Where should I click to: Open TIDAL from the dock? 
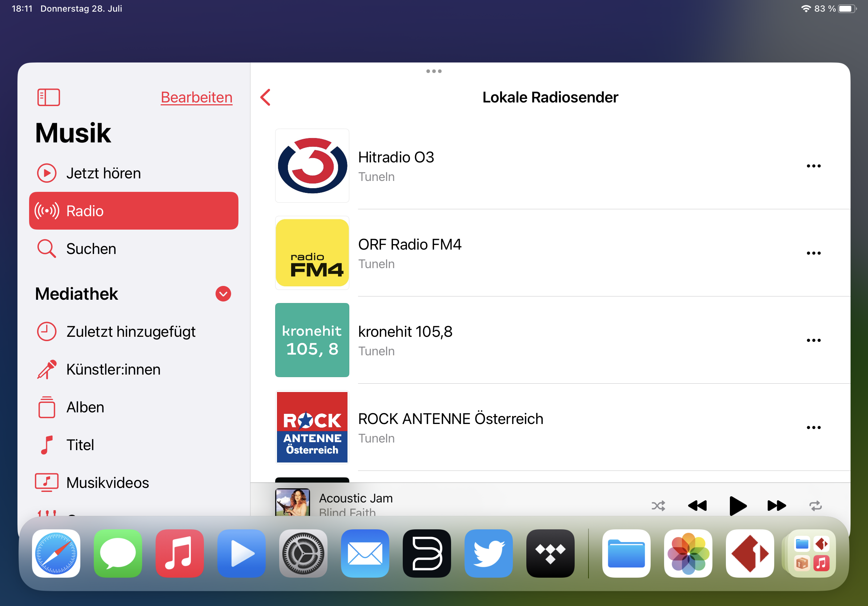click(x=550, y=553)
